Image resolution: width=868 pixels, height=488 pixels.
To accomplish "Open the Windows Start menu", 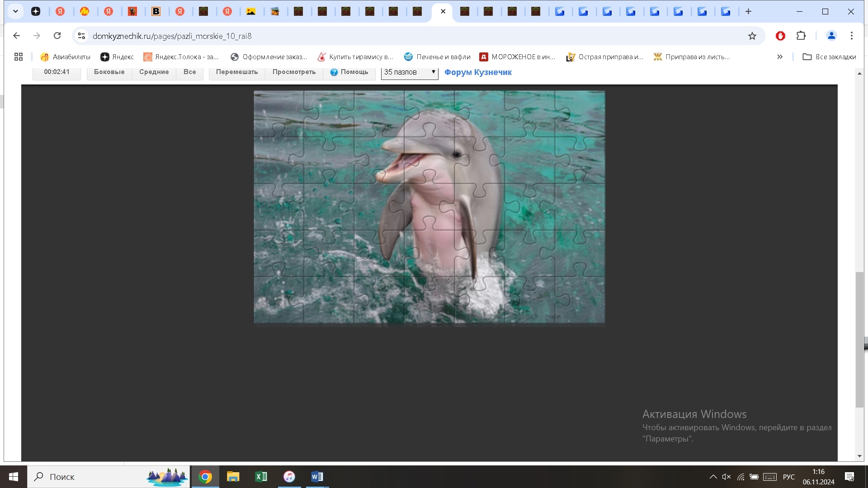I will (x=14, y=477).
